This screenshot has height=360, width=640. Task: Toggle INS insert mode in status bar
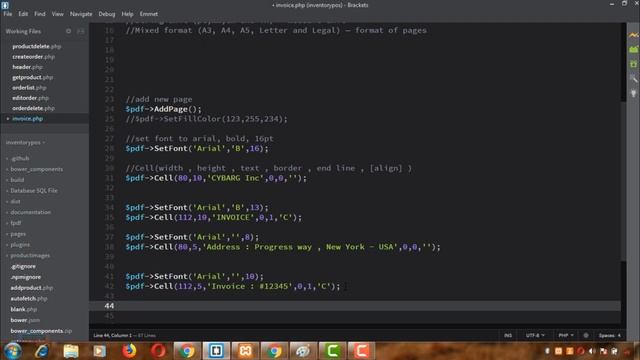508,336
